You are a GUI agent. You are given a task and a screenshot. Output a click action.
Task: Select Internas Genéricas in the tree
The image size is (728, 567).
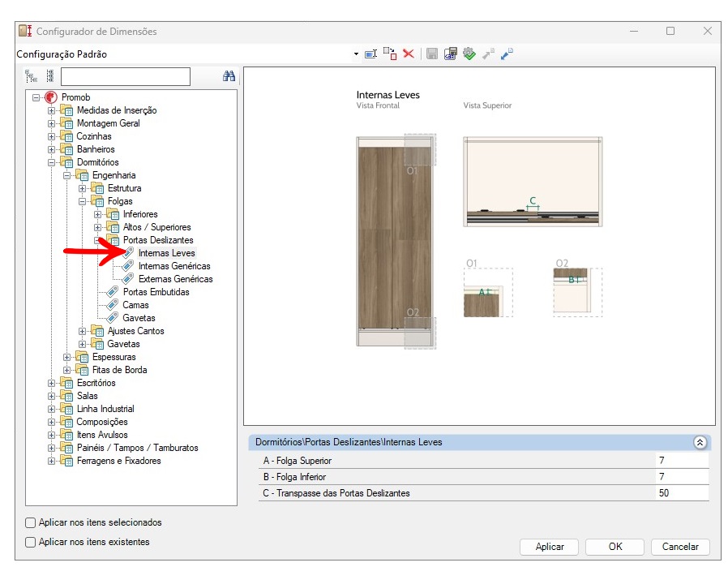[173, 266]
